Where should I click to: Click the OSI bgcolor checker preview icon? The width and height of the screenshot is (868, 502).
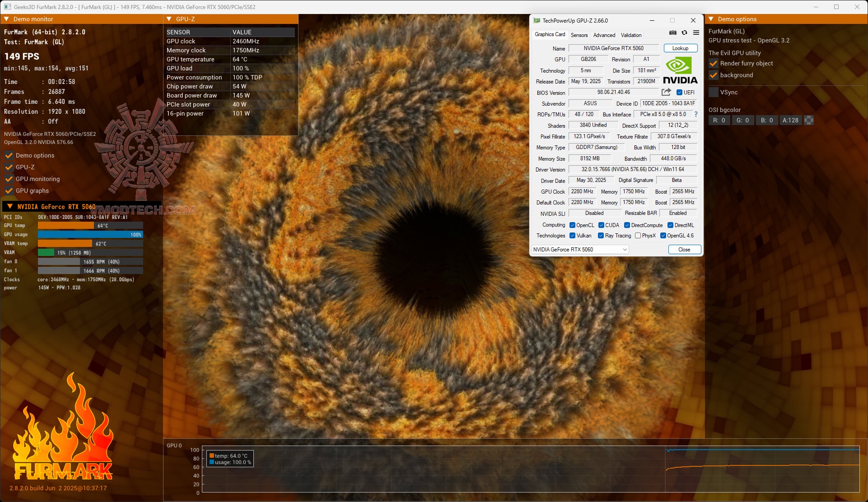point(809,120)
